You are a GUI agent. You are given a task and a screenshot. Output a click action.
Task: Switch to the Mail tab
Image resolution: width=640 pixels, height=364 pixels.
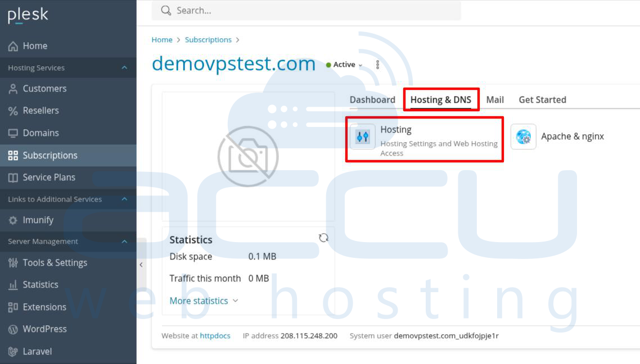click(x=495, y=99)
